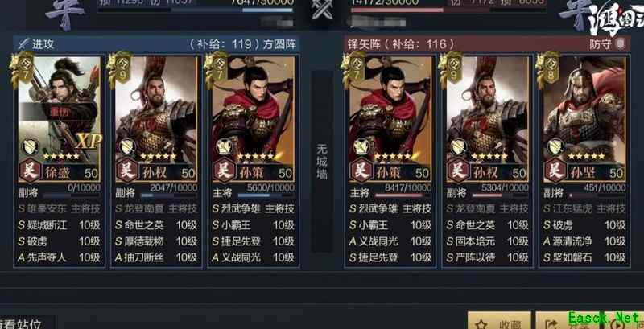Click the troop-type icon on attacker 孙权
Screen dimensions: 644x329
pos(127,147)
